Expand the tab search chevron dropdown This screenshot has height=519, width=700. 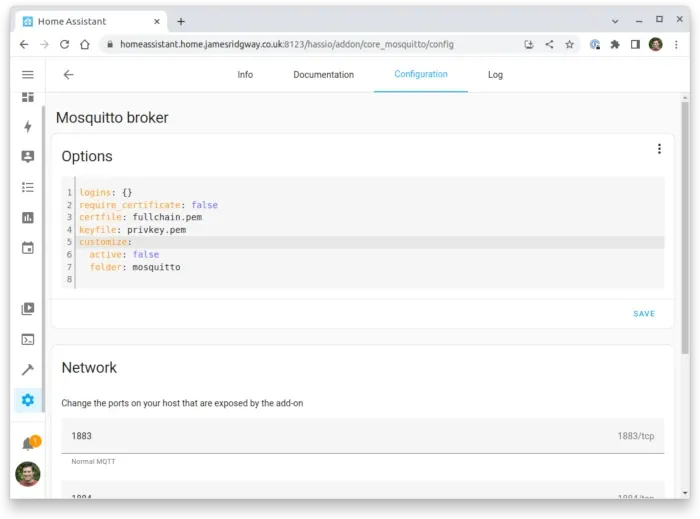coord(615,21)
